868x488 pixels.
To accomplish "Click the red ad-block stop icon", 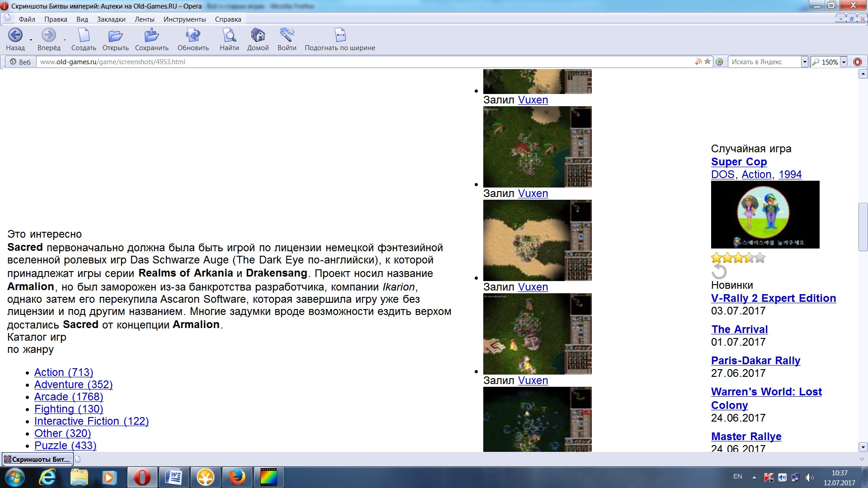I will click(x=858, y=62).
